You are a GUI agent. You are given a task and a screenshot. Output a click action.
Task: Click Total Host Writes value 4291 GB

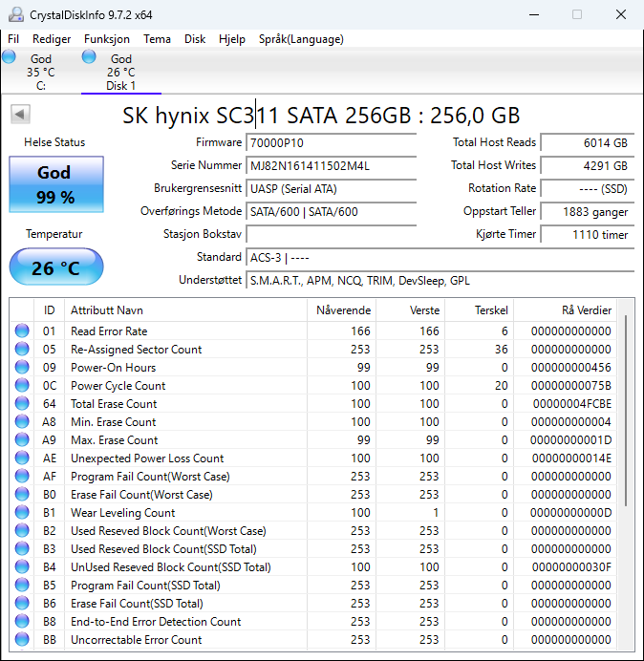click(587, 165)
